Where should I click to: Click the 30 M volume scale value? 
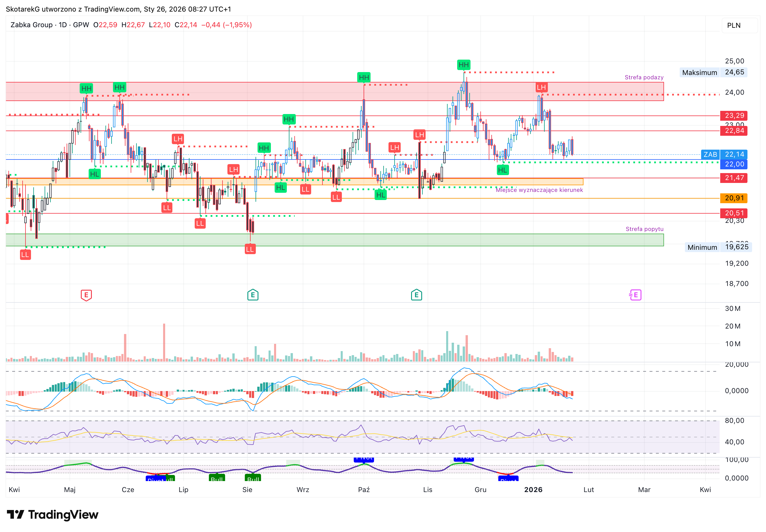[733, 309]
